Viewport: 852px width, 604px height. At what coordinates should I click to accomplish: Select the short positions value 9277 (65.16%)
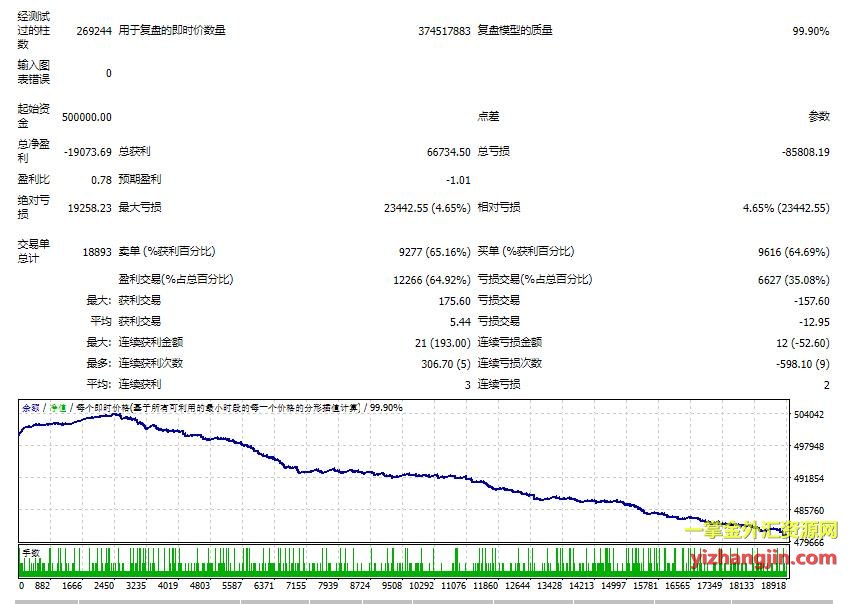(x=434, y=252)
